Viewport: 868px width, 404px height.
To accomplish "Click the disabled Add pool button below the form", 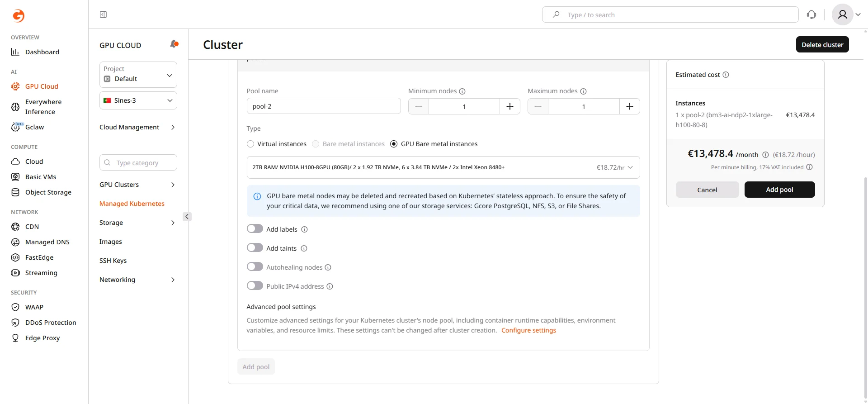I will click(x=256, y=367).
